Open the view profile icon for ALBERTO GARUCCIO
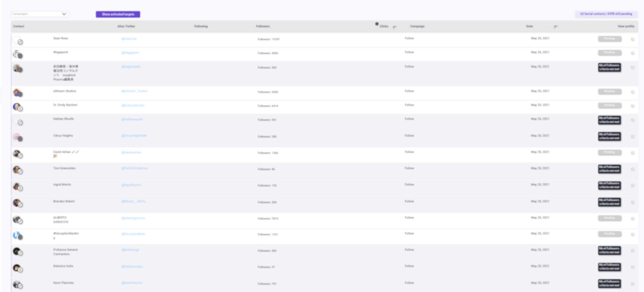The image size is (644, 292). click(633, 219)
